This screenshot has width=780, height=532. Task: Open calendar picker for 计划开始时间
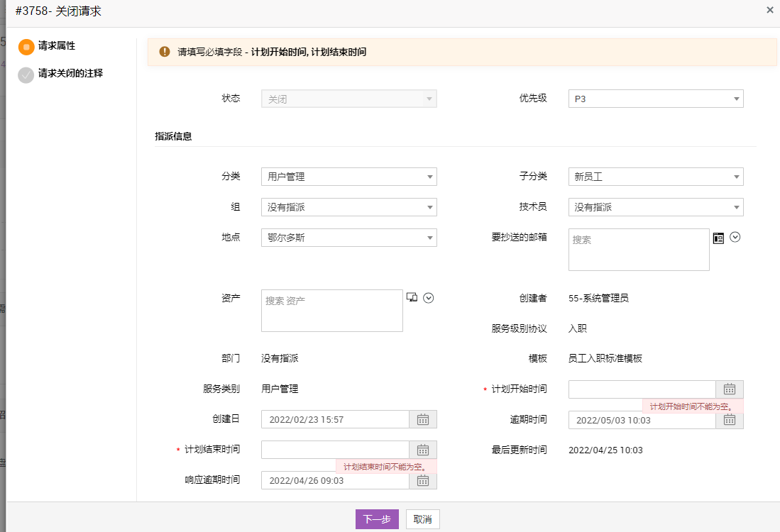click(x=729, y=389)
